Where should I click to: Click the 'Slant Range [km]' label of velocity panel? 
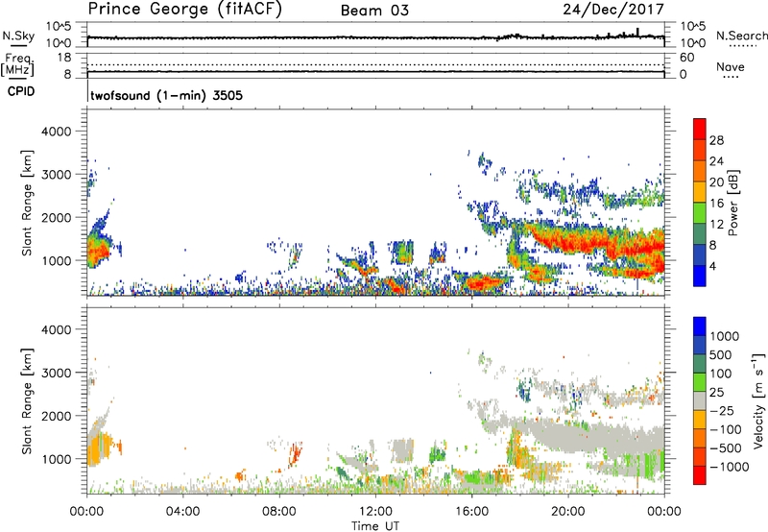coord(27,401)
